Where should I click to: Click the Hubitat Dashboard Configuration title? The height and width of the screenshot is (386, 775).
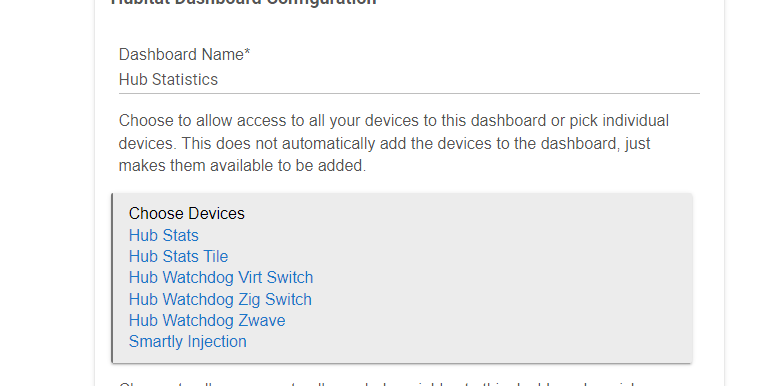coord(243,2)
